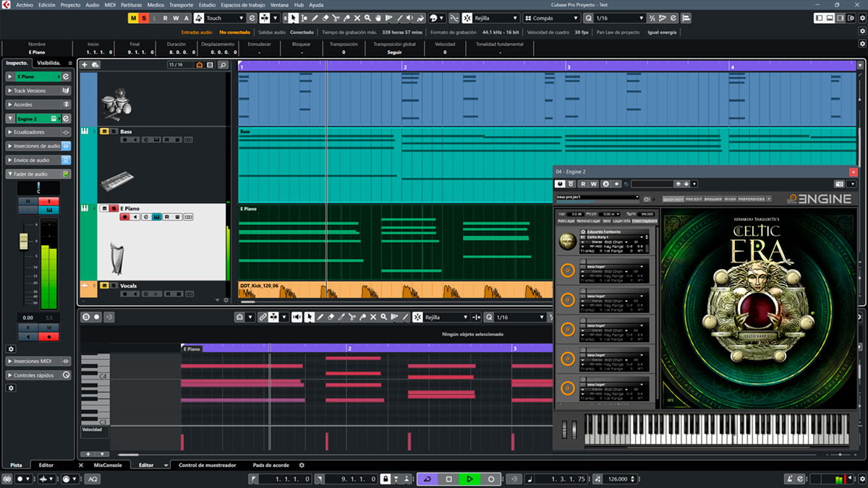Click the Velocidad controller lane label
The width and height of the screenshot is (868, 488).
click(x=92, y=429)
